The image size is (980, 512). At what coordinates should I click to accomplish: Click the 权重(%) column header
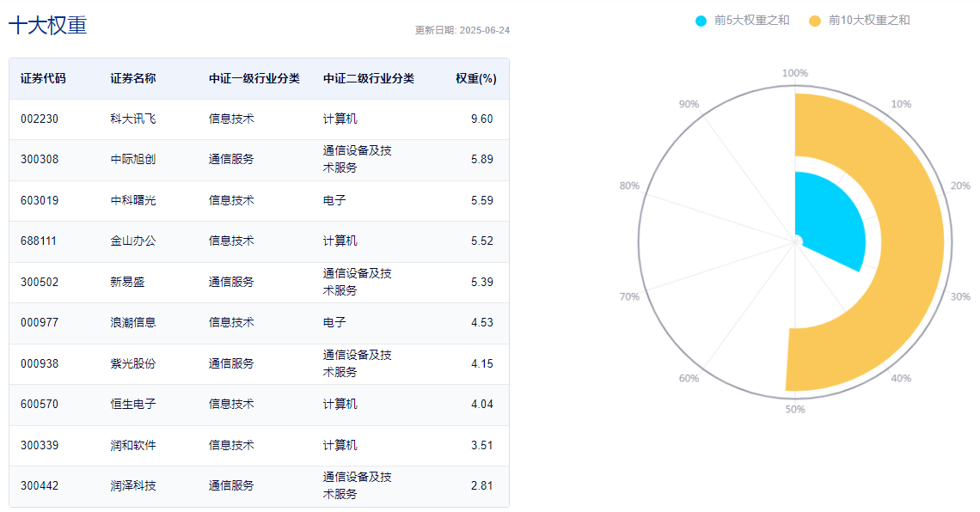[x=475, y=79]
